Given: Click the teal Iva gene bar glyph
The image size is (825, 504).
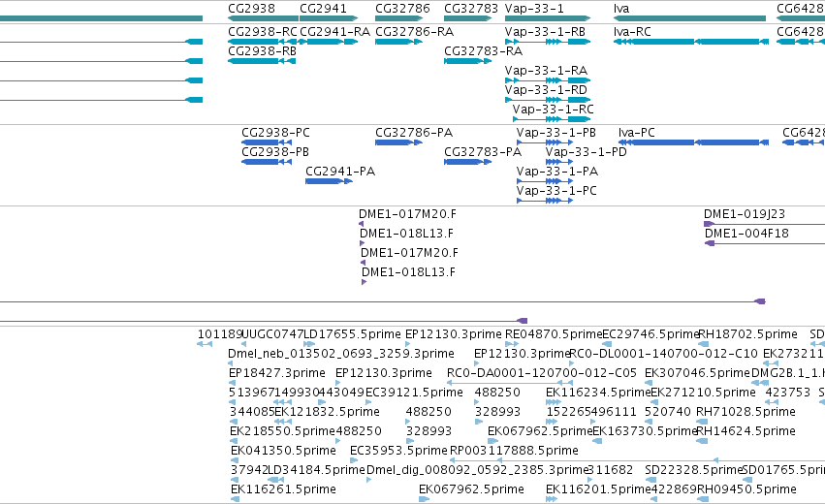Looking at the screenshot, I should (x=690, y=18).
